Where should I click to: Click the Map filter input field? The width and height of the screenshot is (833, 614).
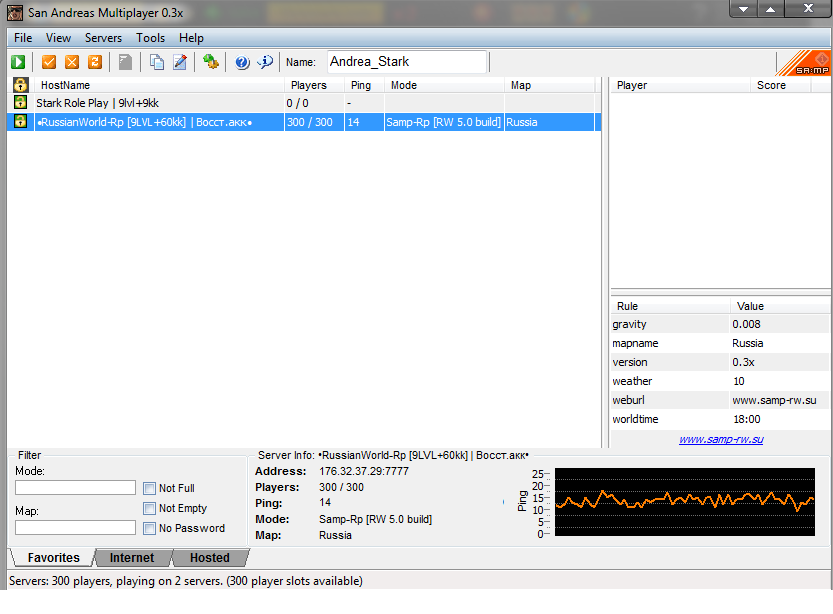coord(75,527)
